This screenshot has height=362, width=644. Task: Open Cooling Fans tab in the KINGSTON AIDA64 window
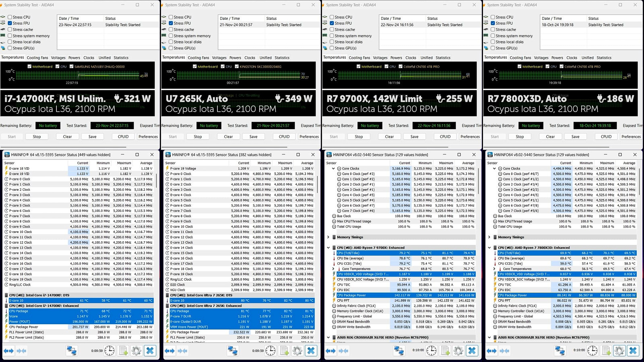(198, 58)
